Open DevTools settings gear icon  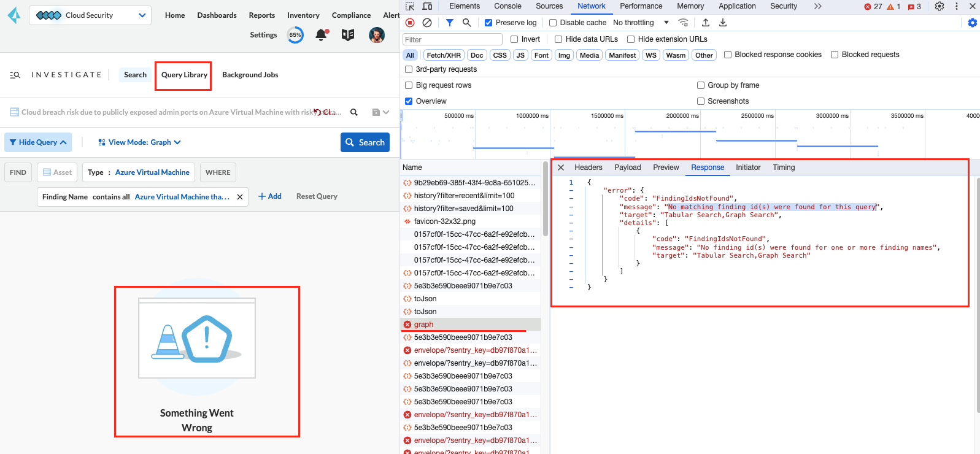coord(939,6)
